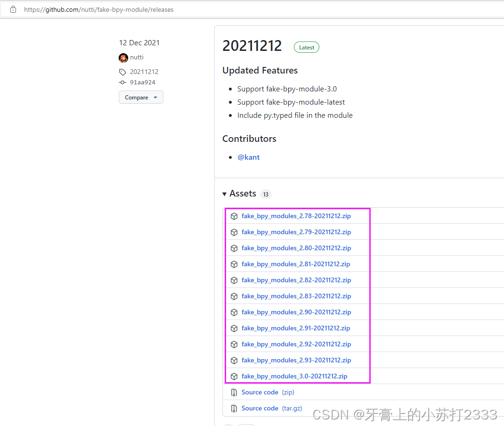The width and height of the screenshot is (504, 426).
Task: Collapse the Assets section triangle
Action: (224, 194)
